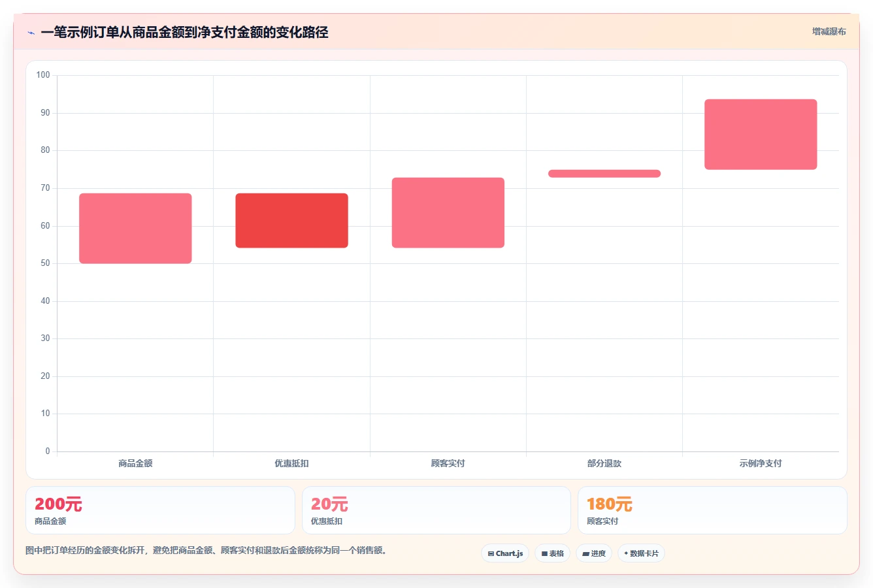This screenshot has width=873, height=588.
Task: Click the footer note starting 图中把订单经历
Action: point(208,551)
